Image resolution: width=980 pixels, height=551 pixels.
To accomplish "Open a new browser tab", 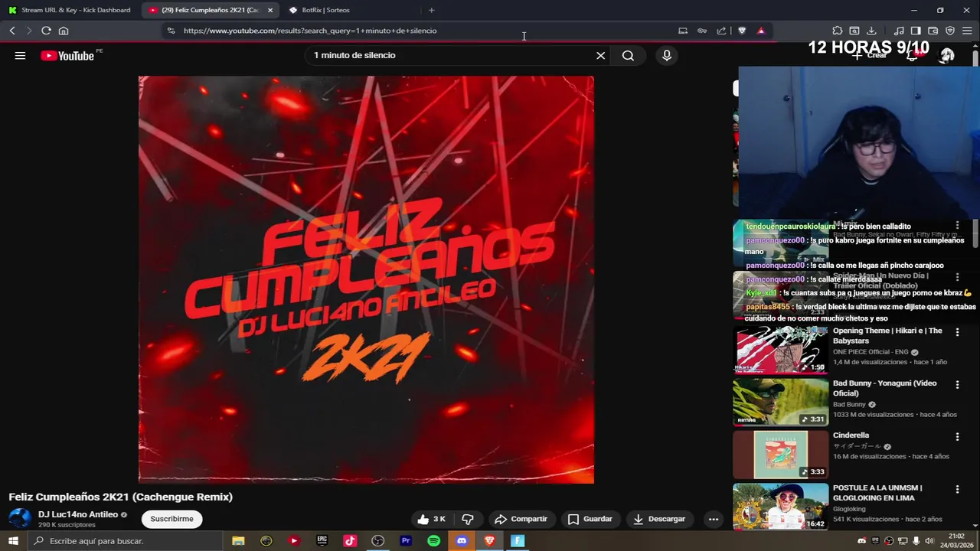I will point(431,10).
